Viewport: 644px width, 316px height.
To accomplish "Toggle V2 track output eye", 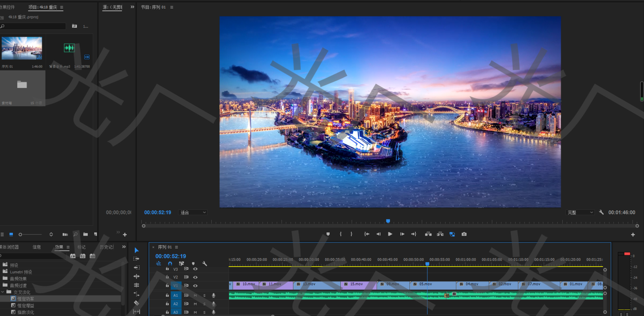I will click(x=195, y=277).
